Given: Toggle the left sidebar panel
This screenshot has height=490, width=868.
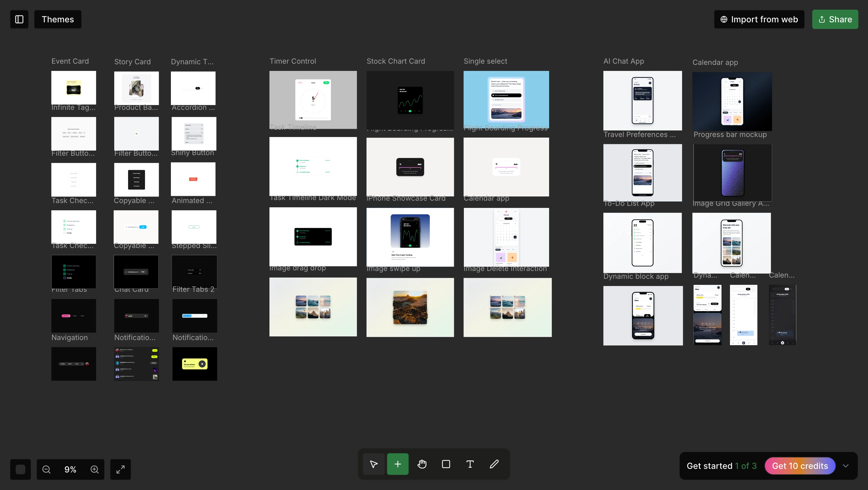Looking at the screenshot, I should (x=19, y=19).
